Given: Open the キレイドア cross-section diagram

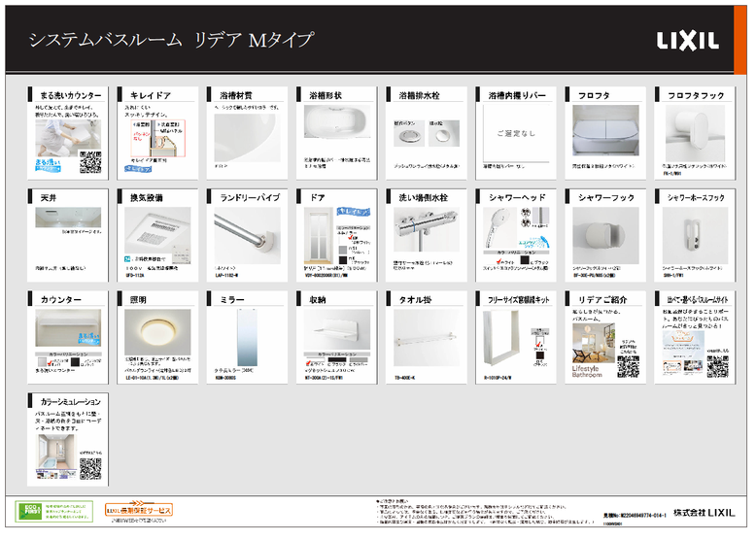Looking at the screenshot, I should [x=158, y=139].
